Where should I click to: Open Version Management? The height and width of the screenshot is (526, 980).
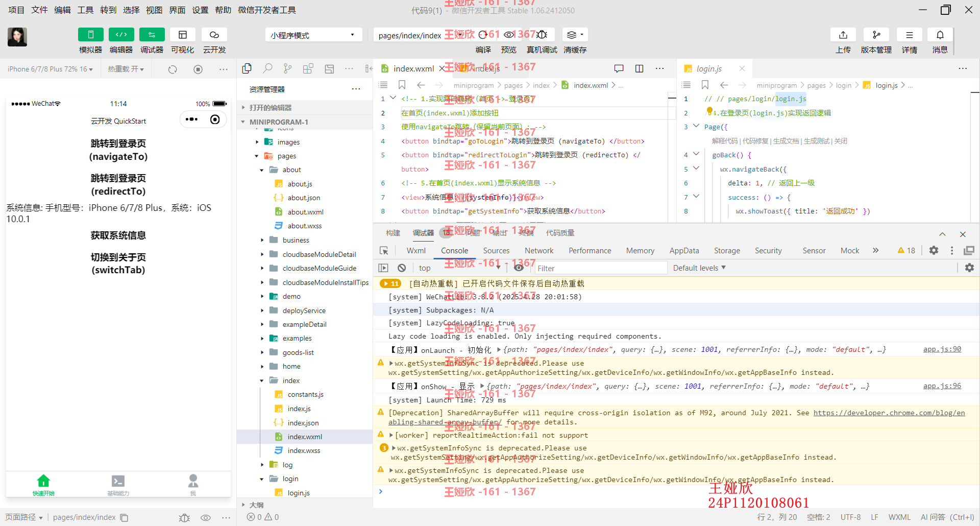coord(876,35)
